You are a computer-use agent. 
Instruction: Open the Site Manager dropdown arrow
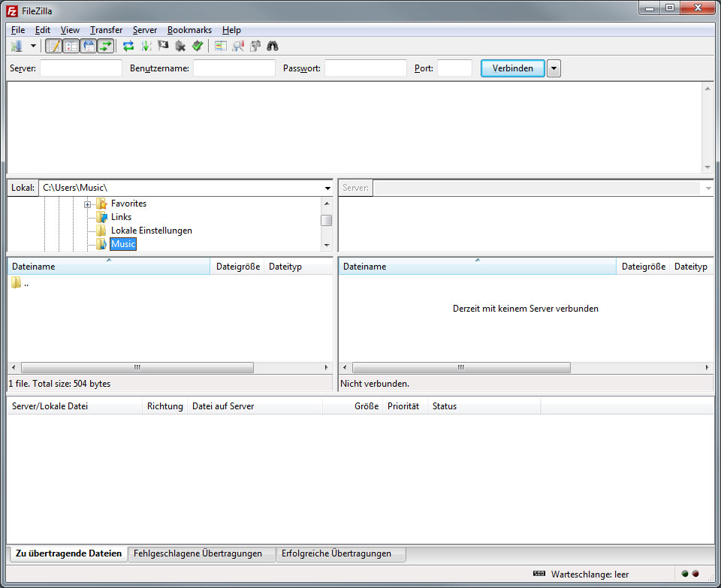pos(33,46)
